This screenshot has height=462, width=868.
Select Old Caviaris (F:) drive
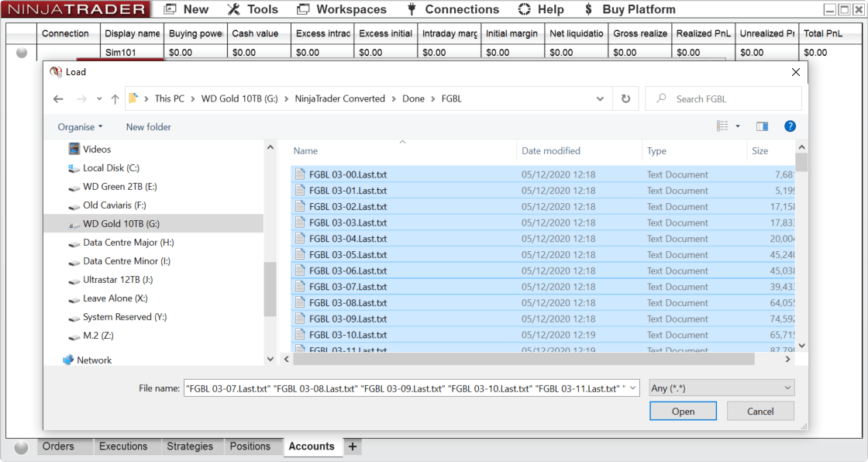coord(108,205)
